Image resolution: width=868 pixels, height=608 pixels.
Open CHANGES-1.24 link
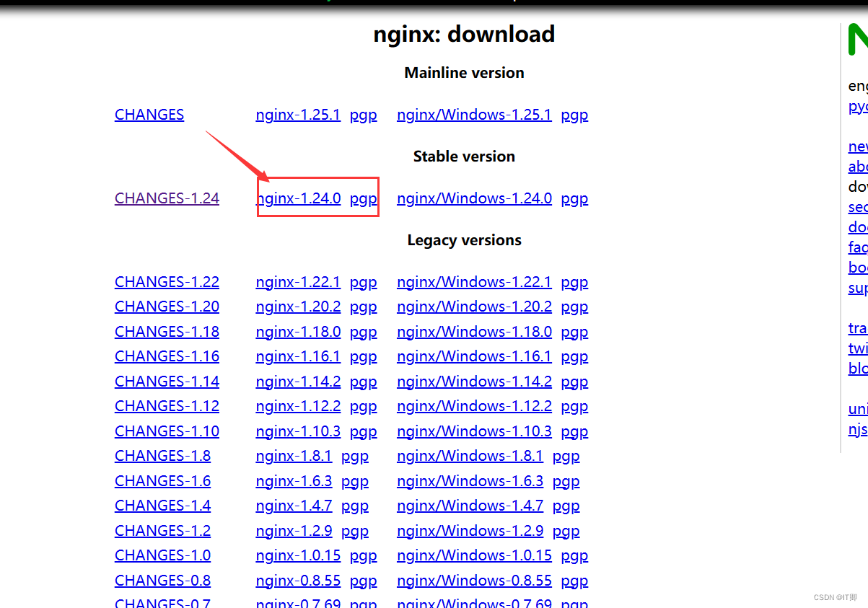(x=167, y=198)
